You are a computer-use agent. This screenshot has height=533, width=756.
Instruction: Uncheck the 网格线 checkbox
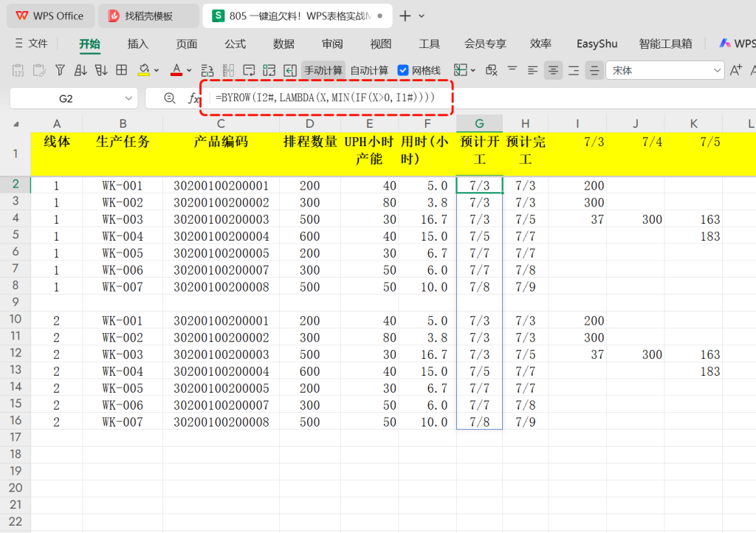tap(403, 70)
